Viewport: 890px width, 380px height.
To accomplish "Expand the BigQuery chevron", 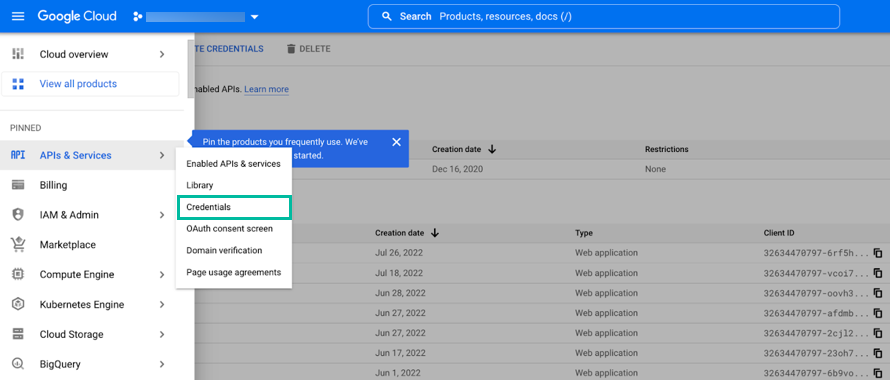I will (162, 364).
